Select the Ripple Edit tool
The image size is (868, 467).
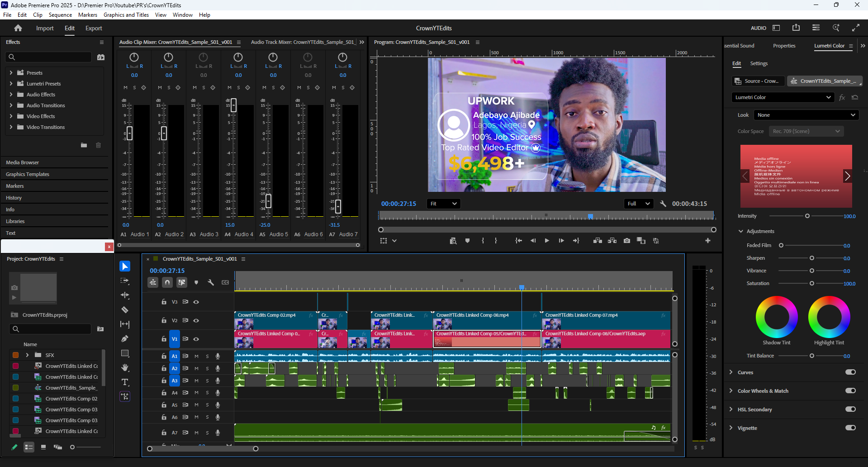pos(125,295)
